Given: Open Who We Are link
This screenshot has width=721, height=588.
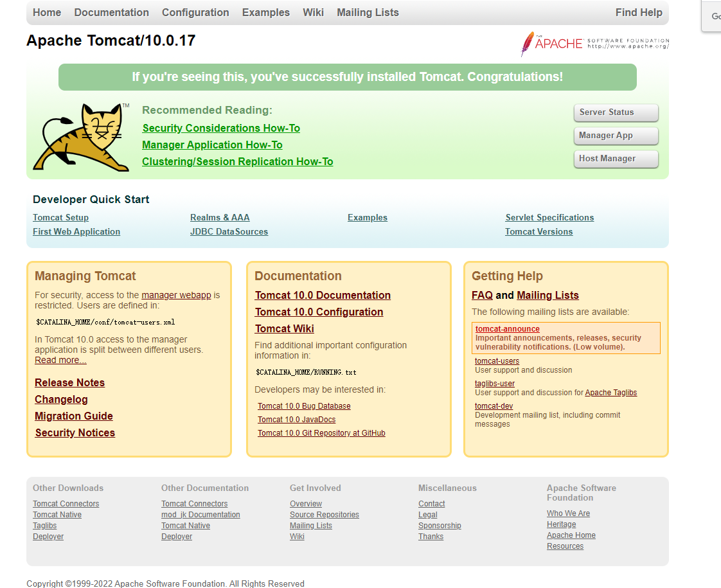Looking at the screenshot, I should click(x=568, y=513).
